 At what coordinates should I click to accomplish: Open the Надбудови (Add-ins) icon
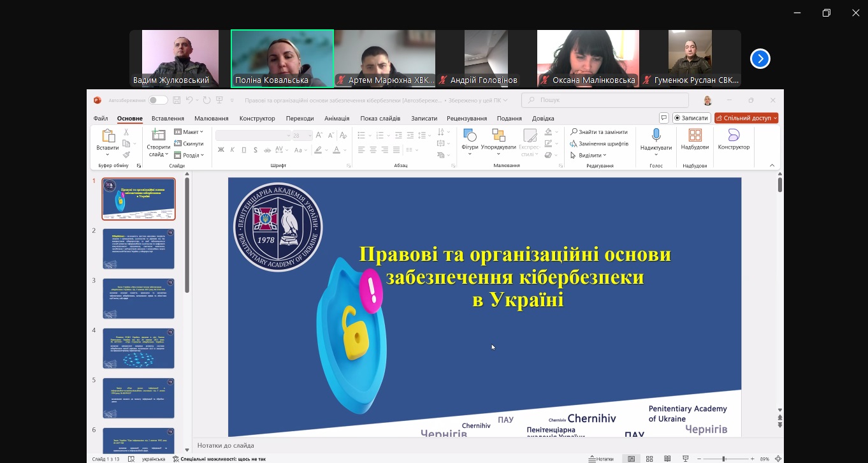click(x=695, y=135)
